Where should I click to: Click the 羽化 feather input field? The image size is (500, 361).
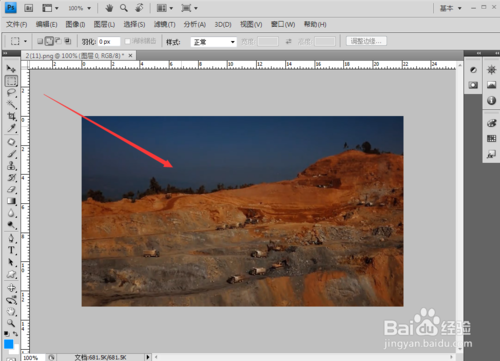(109, 42)
